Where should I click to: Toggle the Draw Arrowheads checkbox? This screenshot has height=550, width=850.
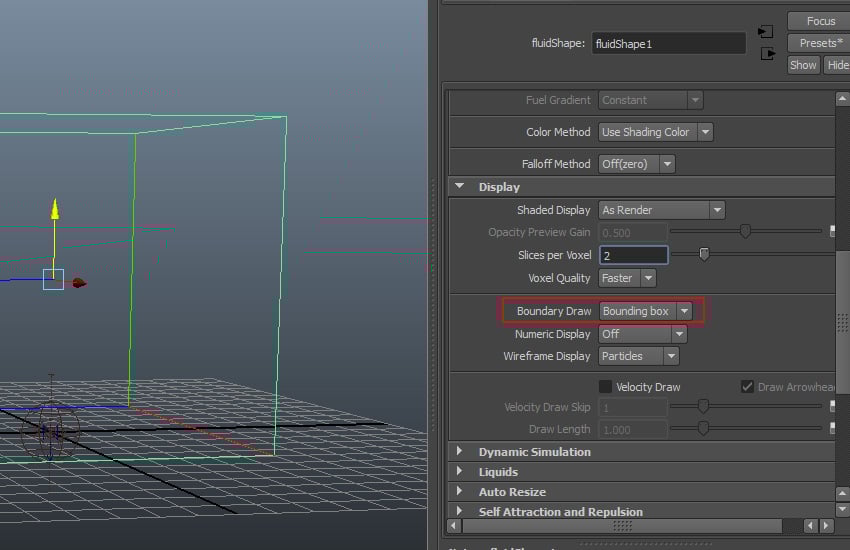[x=747, y=387]
